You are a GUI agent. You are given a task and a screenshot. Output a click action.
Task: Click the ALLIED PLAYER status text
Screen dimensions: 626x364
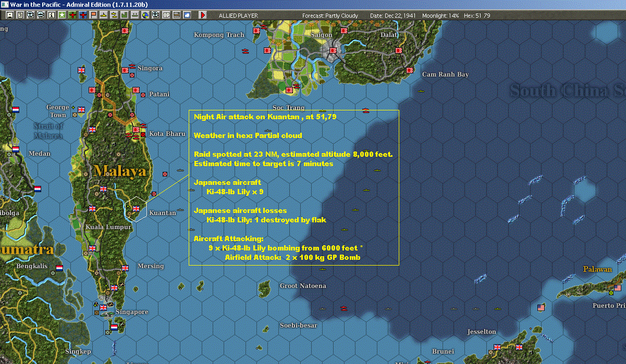[238, 16]
